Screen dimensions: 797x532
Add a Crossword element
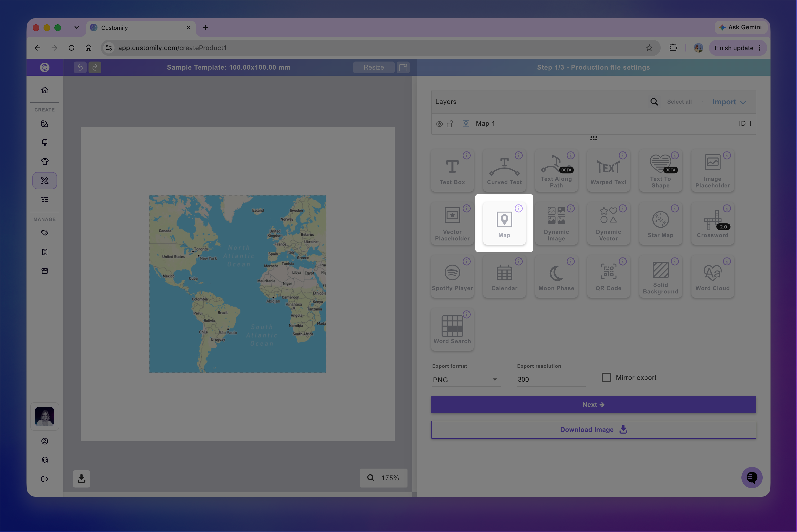point(713,223)
